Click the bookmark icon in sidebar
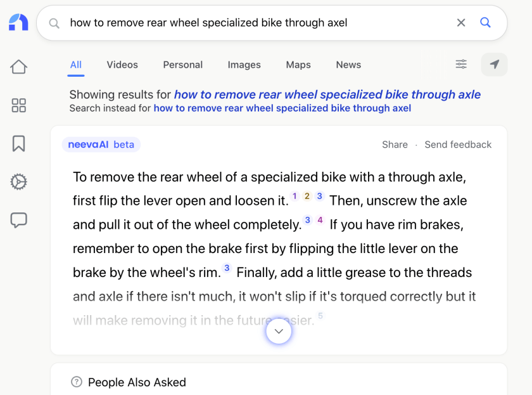This screenshot has width=532, height=395. point(18,143)
